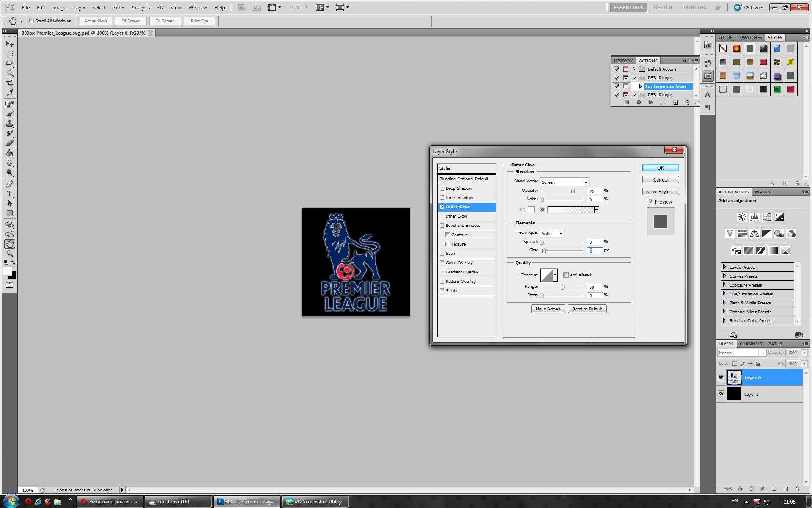812x508 pixels.
Task: Click the Brightness/Contrast adjustment icon
Action: click(x=742, y=217)
